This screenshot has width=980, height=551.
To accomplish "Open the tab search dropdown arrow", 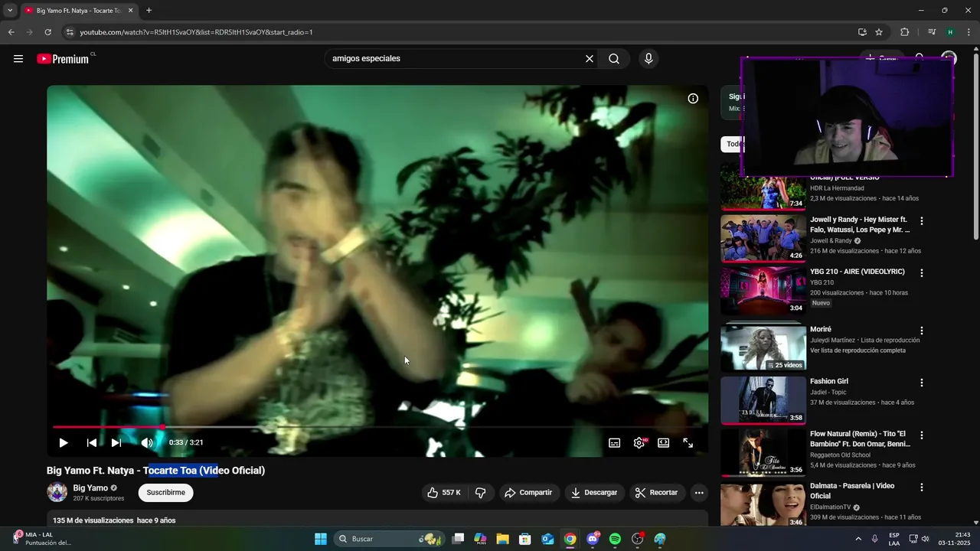I will (9, 11).
